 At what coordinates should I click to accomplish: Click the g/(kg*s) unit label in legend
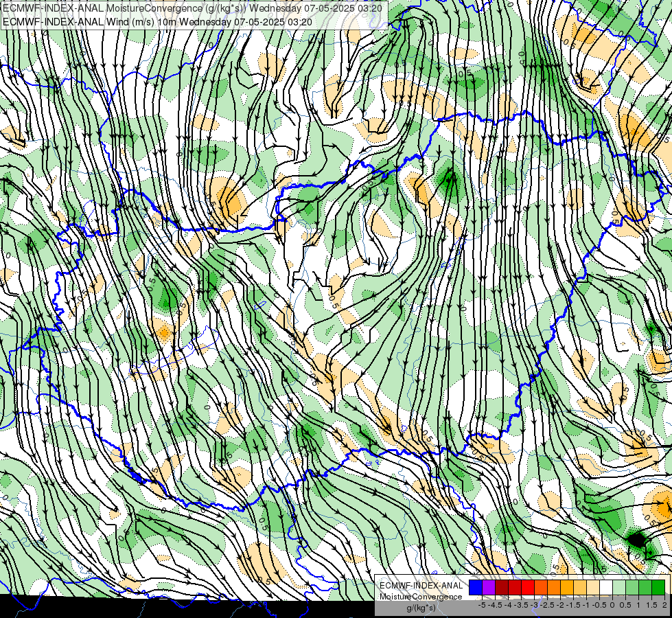(421, 608)
